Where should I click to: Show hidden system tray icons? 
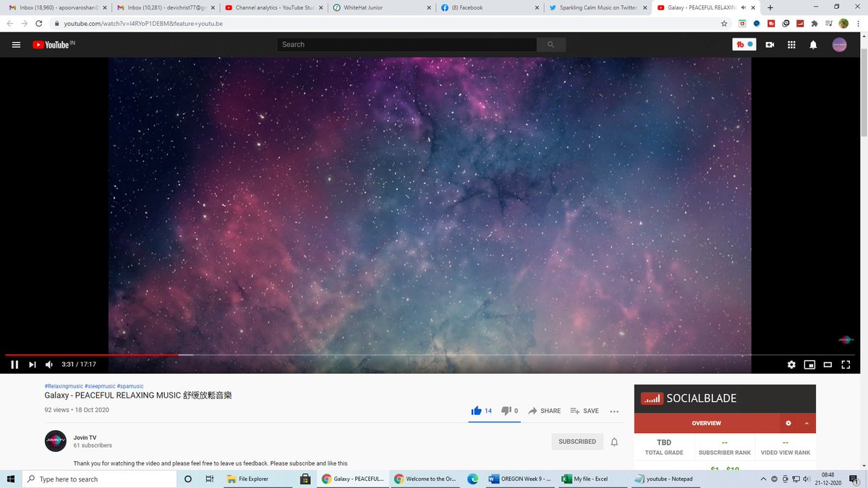coord(763,479)
